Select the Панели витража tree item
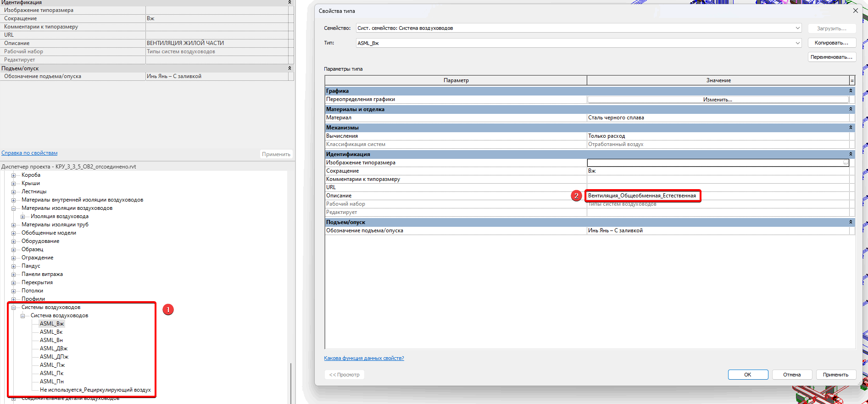The height and width of the screenshot is (404, 868). click(x=42, y=274)
